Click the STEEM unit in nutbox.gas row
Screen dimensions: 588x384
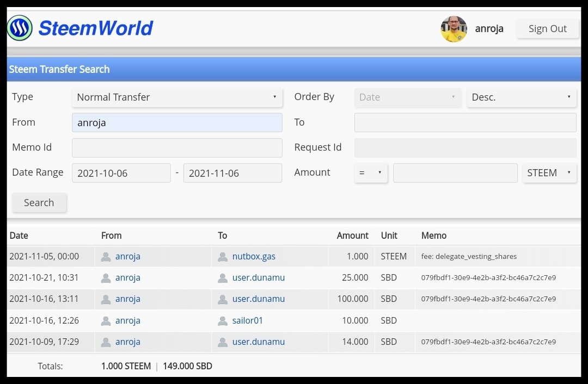[394, 257]
